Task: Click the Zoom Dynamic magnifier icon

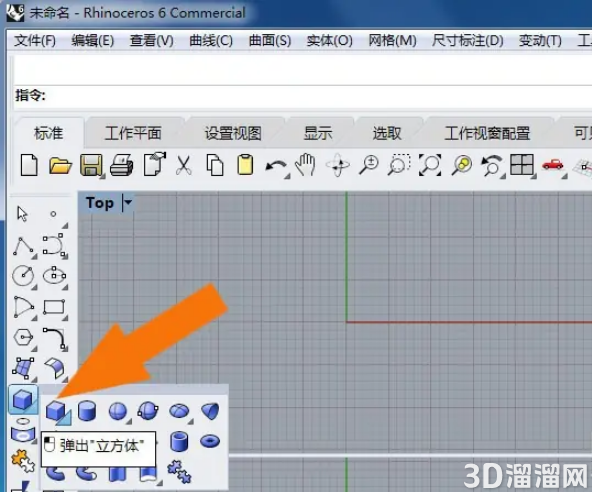Action: [368, 165]
